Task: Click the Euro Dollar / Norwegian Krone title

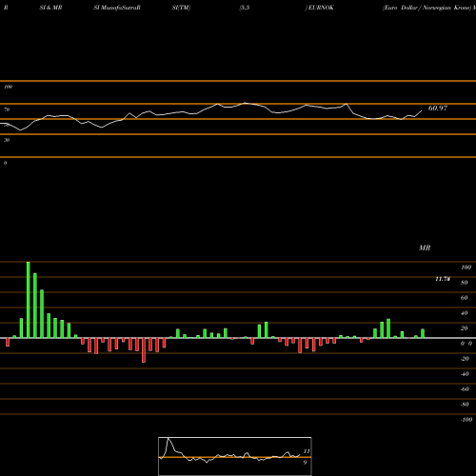Action: [427, 8]
